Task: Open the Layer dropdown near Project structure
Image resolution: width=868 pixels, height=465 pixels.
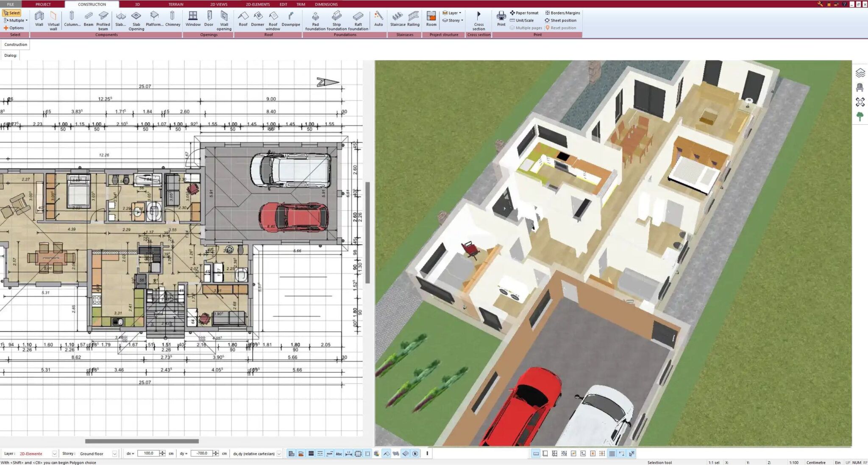Action: [x=451, y=12]
